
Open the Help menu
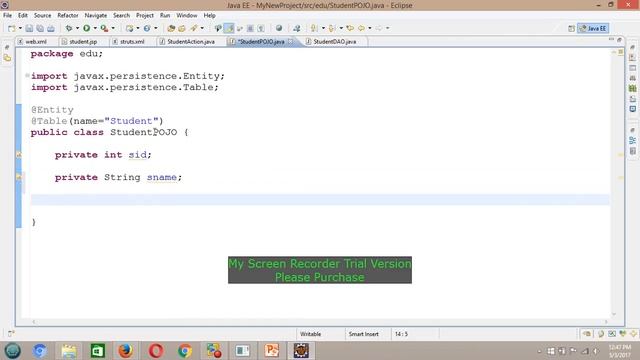209,15
